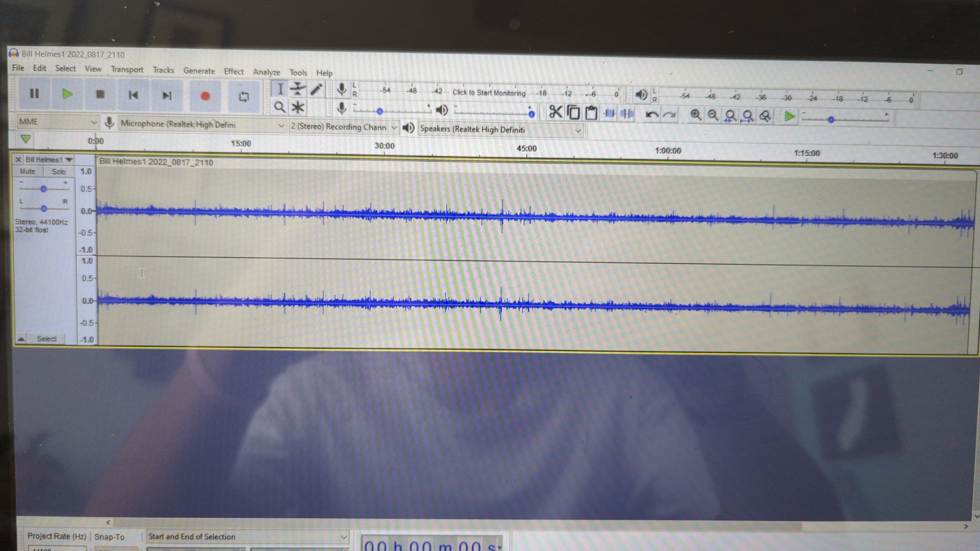Viewport: 980px width, 551px height.
Task: Open the Select menu
Action: click(x=65, y=69)
